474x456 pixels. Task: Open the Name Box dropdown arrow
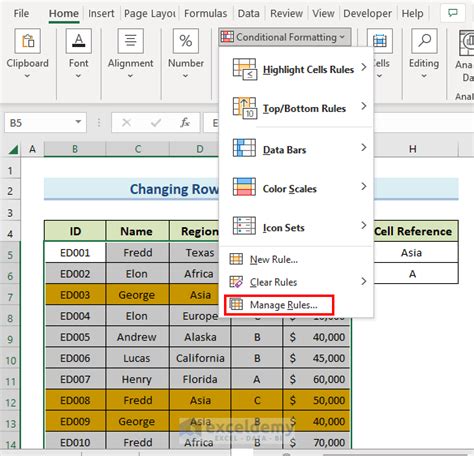coord(78,122)
